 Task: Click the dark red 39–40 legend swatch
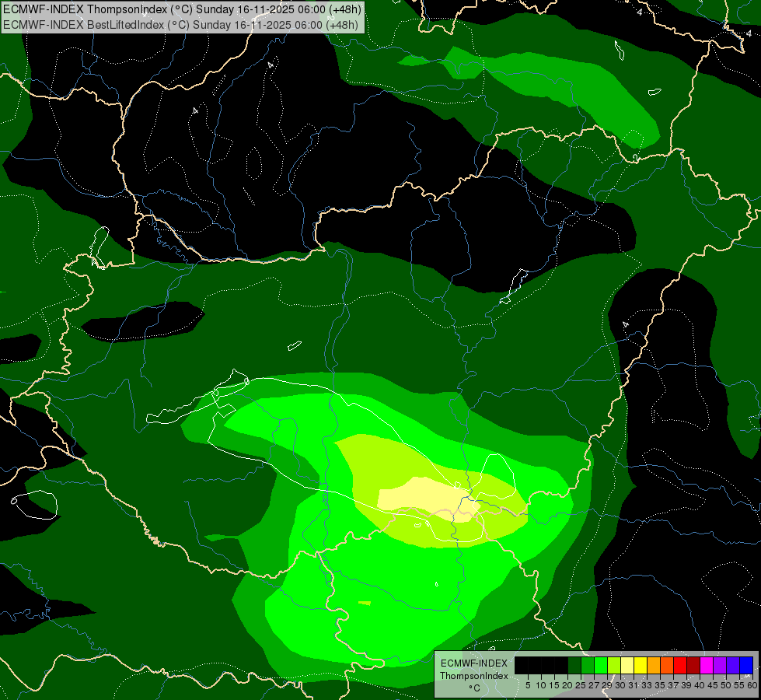pyautogui.click(x=693, y=665)
